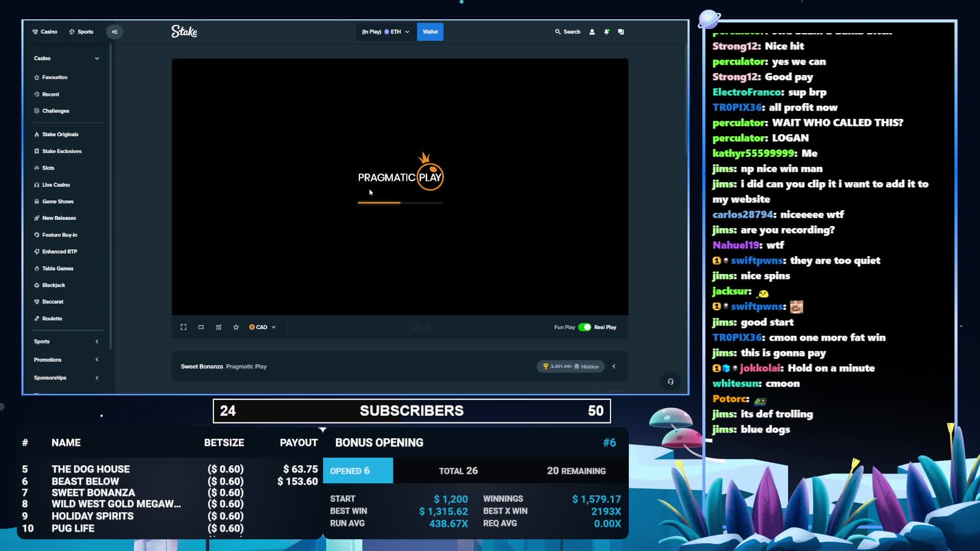
Task: Open Slots category
Action: point(48,168)
